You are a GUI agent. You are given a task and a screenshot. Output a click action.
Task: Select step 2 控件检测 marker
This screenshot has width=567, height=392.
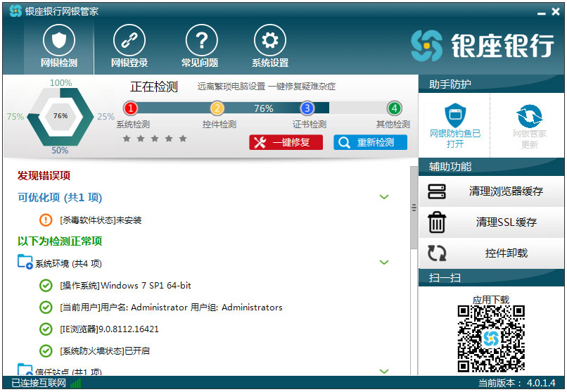(x=217, y=108)
